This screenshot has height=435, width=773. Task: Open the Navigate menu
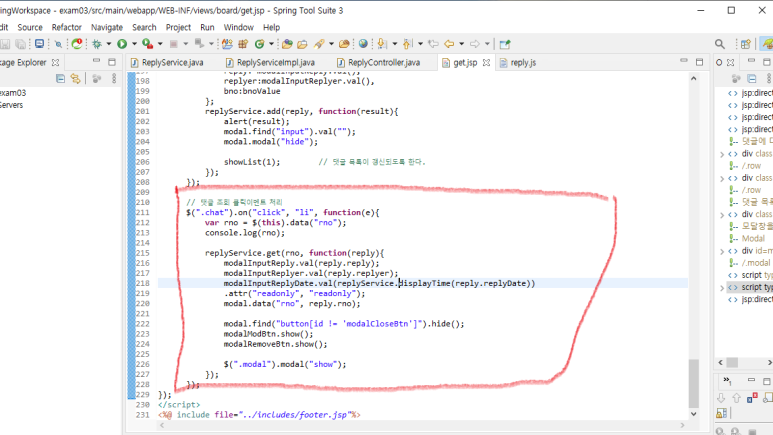[x=106, y=27]
